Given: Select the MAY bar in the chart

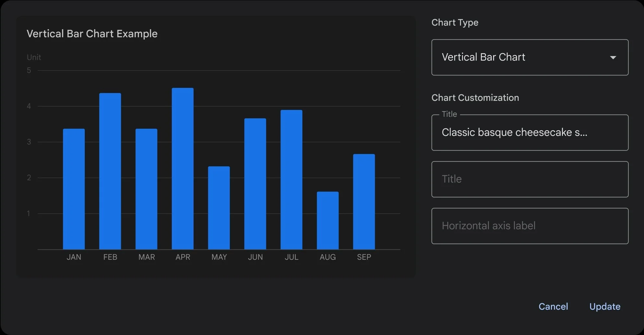Looking at the screenshot, I should coord(219,208).
